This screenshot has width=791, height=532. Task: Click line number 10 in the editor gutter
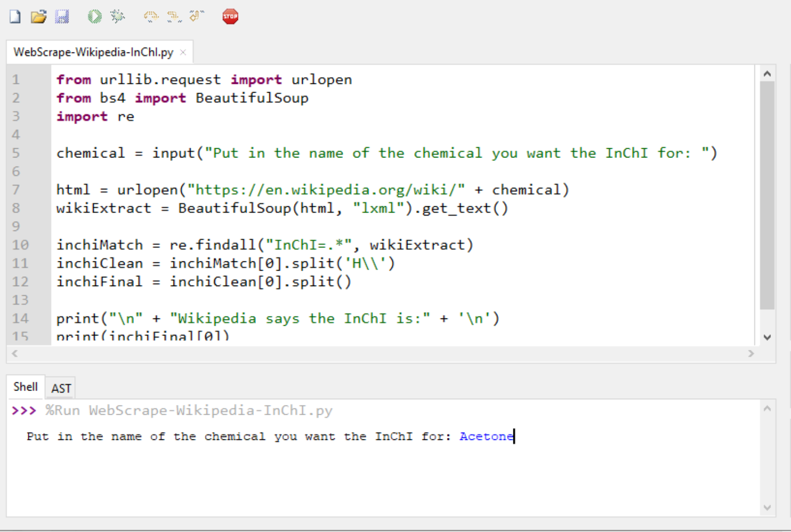21,245
